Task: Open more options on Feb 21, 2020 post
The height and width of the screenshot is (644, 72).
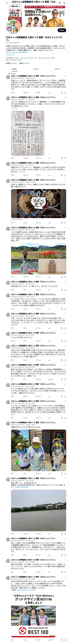Action: pyautogui.click(x=65, y=180)
